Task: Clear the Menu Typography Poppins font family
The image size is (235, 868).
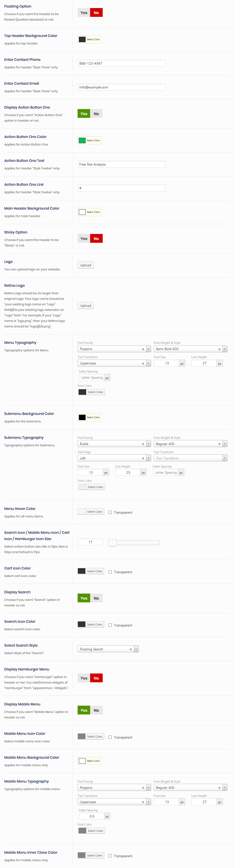Action: [143, 349]
